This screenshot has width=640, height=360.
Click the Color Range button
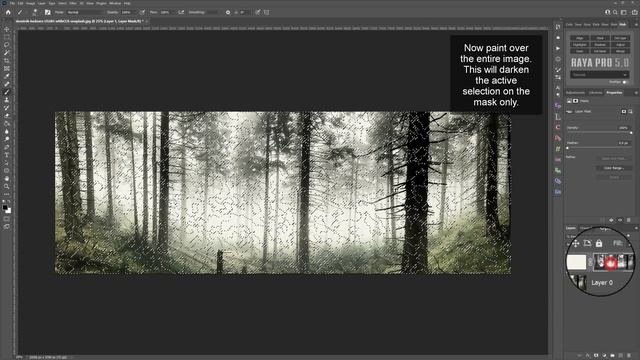coord(614,168)
